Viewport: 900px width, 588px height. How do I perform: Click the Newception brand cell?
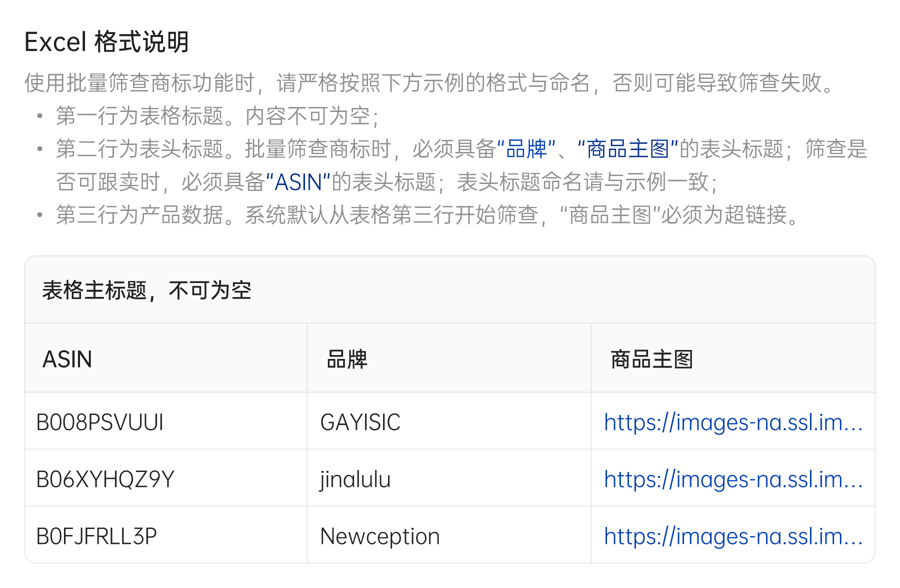point(379,536)
